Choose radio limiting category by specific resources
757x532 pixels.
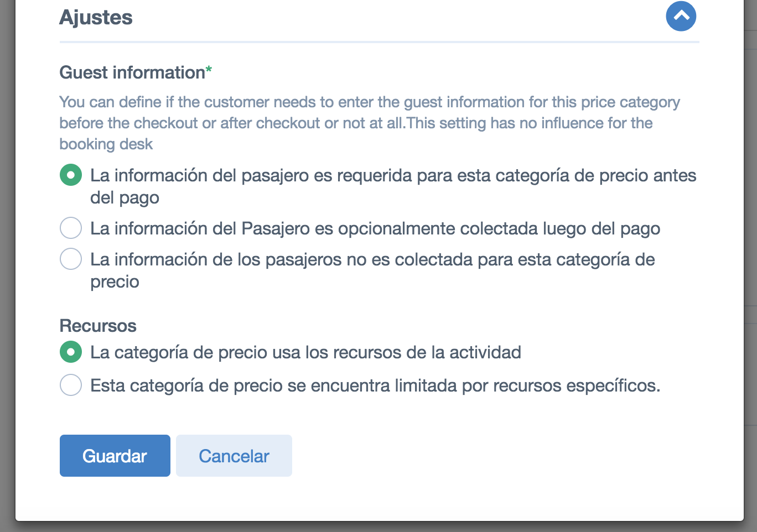click(71, 385)
